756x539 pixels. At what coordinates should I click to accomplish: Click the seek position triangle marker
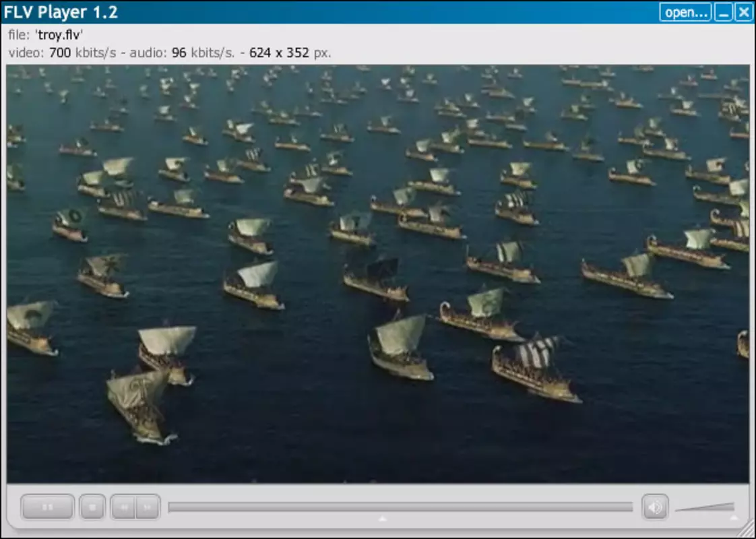(382, 519)
